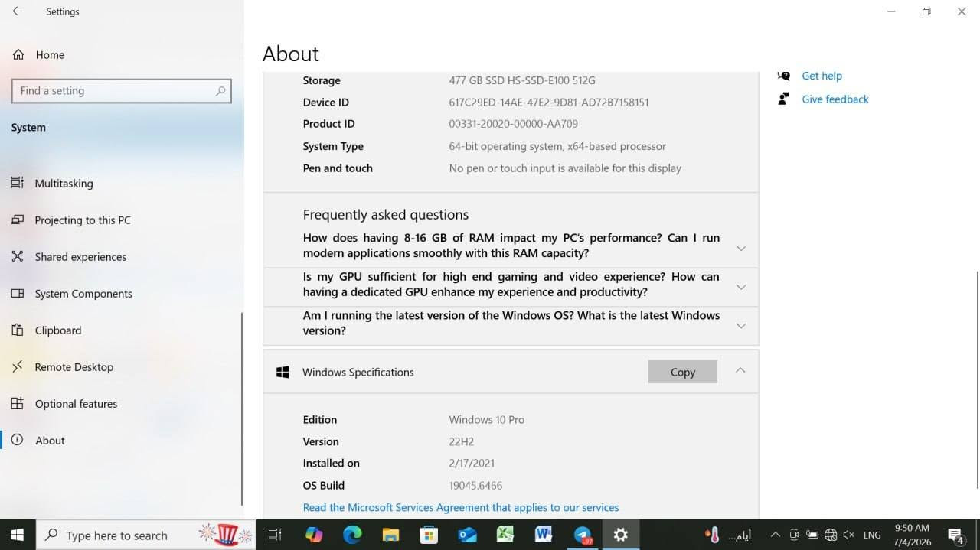980x550 pixels.
Task: Open Microsoft Store from the taskbar
Action: coord(429,535)
